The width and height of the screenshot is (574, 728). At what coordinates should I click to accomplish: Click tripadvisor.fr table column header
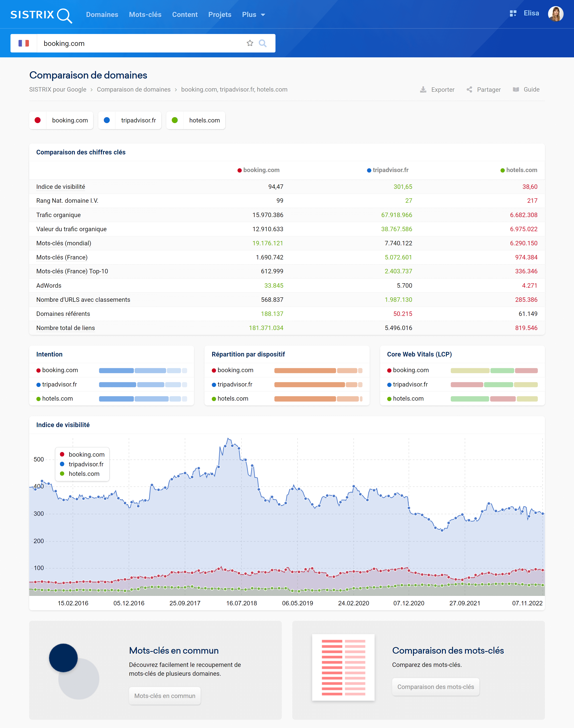[x=388, y=170]
